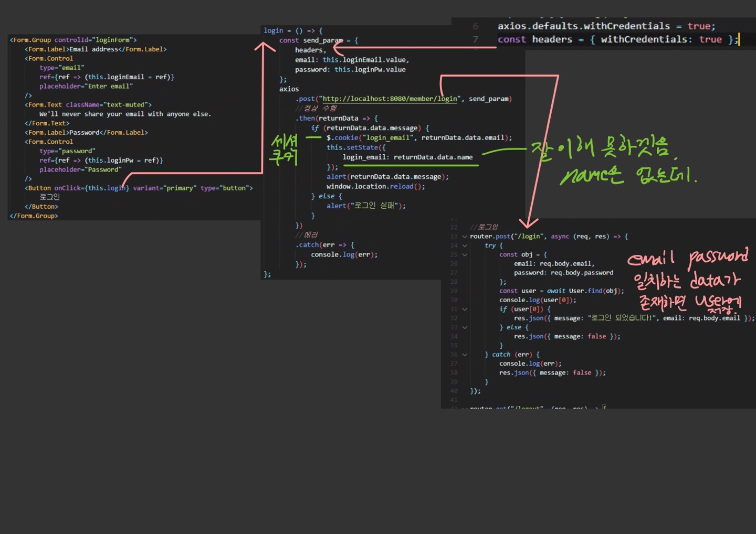Image resolution: width=756 pixels, height=534 pixels.
Task: Collapse the try block chevron at line 24
Action: [465, 245]
